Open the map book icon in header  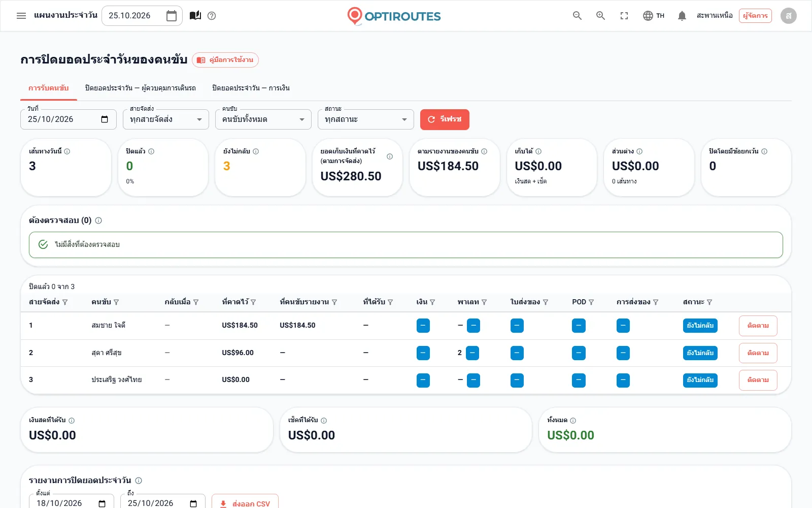click(x=195, y=16)
